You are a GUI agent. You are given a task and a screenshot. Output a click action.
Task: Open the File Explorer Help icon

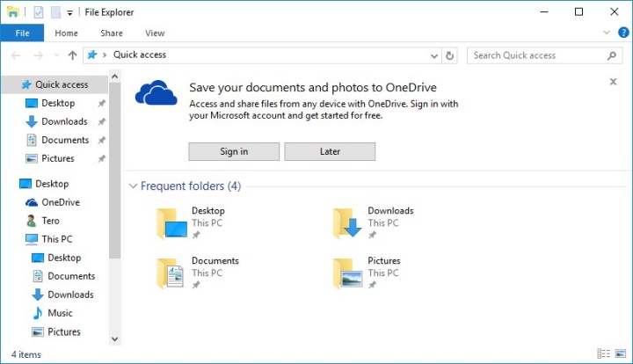pos(623,33)
